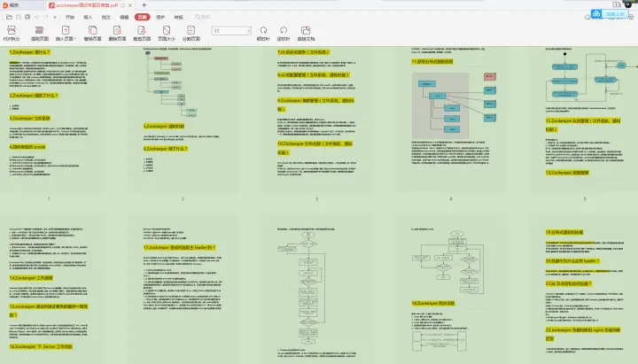The height and width of the screenshot is (364, 638).
Task: Rotate the page clockwise
Action: [x=263, y=33]
